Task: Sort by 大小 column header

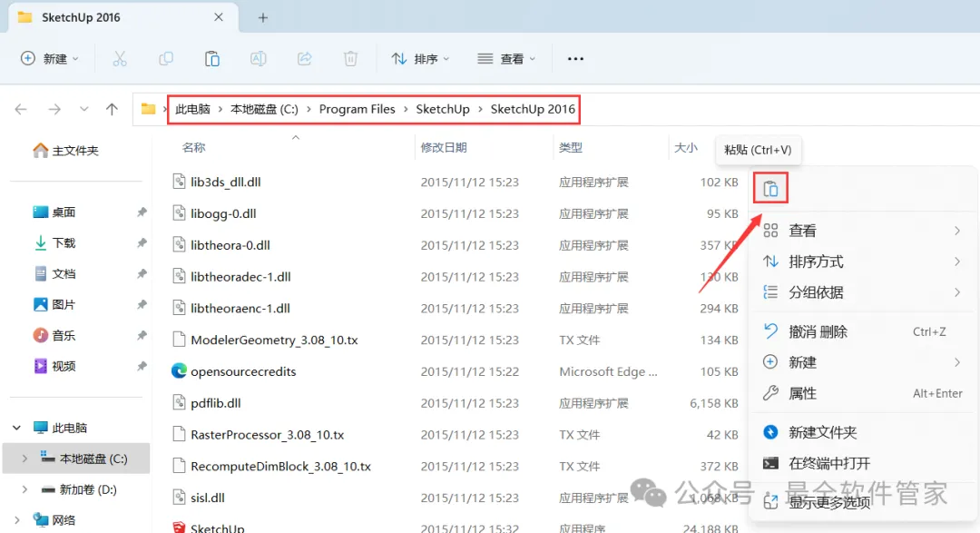Action: click(686, 148)
